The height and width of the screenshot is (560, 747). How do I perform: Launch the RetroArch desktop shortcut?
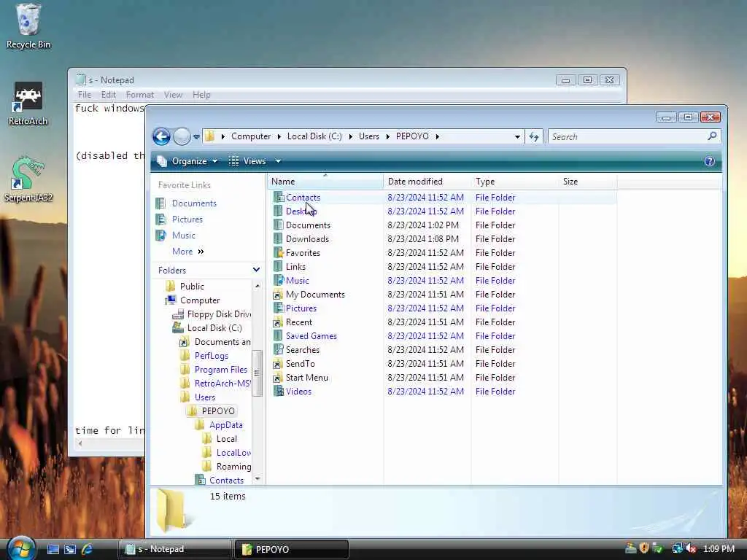[x=28, y=104]
